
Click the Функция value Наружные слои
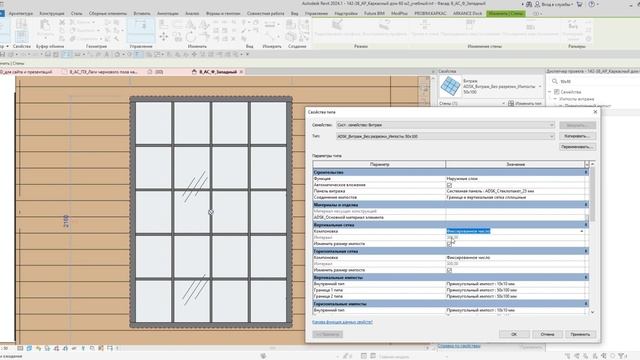[x=462, y=179]
